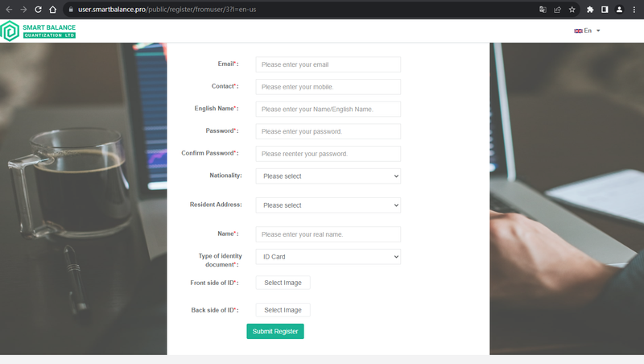Bookmark this page with the star icon

click(572, 10)
